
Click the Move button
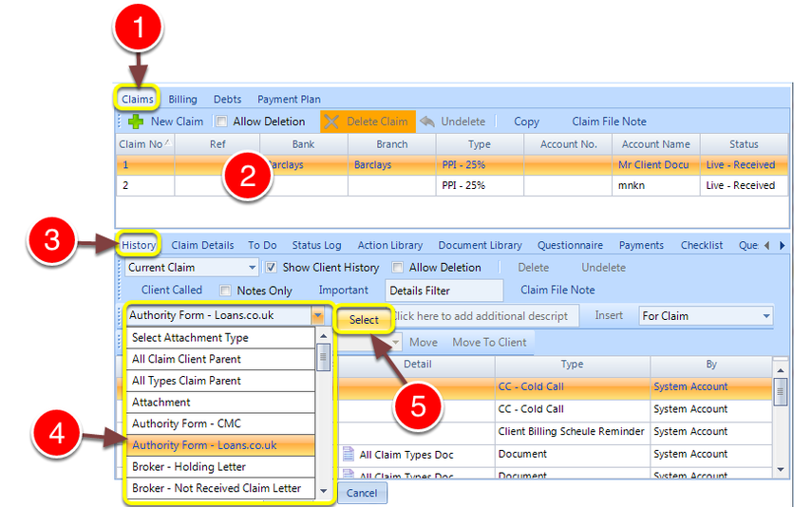(423, 343)
